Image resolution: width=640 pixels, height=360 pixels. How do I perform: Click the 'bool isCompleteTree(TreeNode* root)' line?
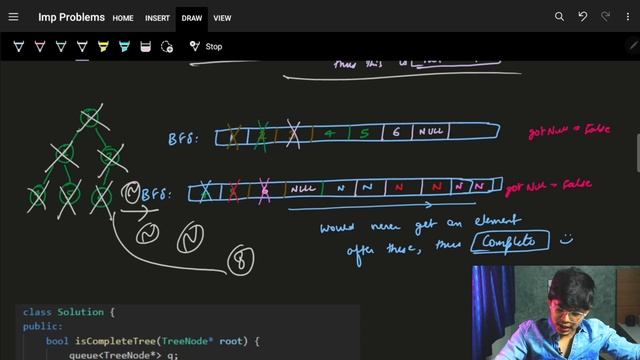click(x=153, y=341)
